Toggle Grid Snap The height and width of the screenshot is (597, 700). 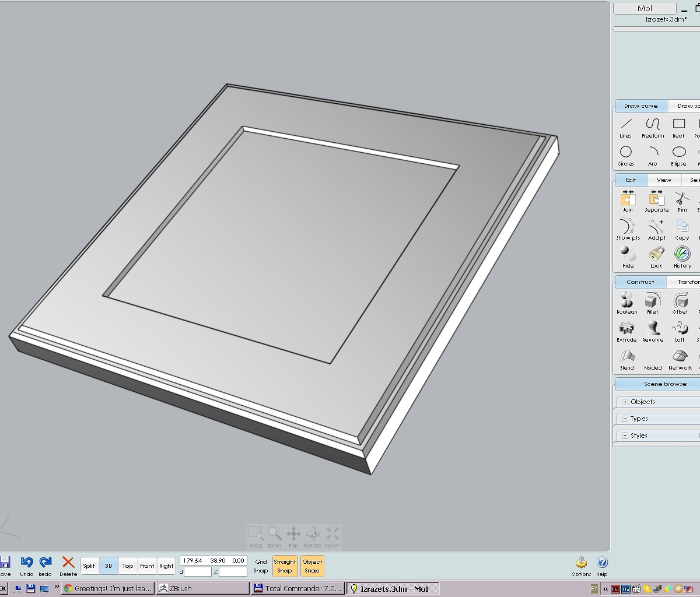[261, 566]
